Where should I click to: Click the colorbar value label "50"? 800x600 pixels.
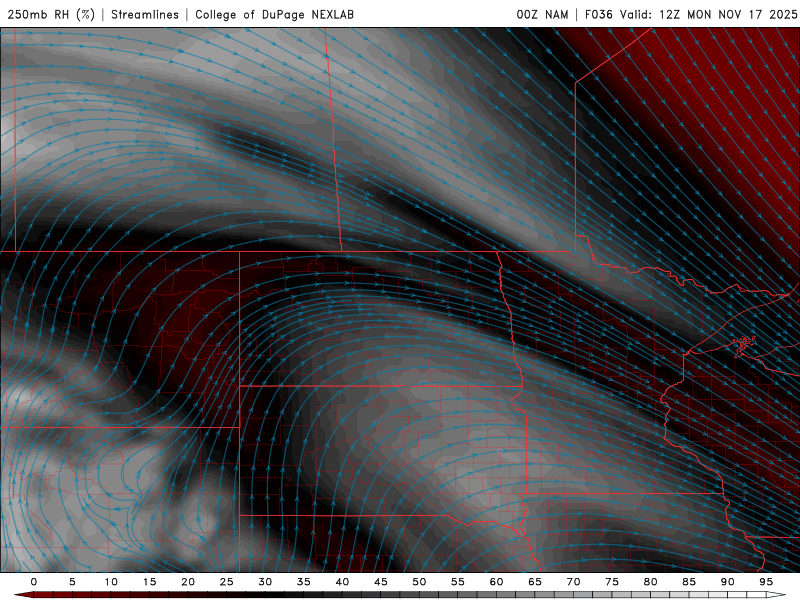click(419, 582)
